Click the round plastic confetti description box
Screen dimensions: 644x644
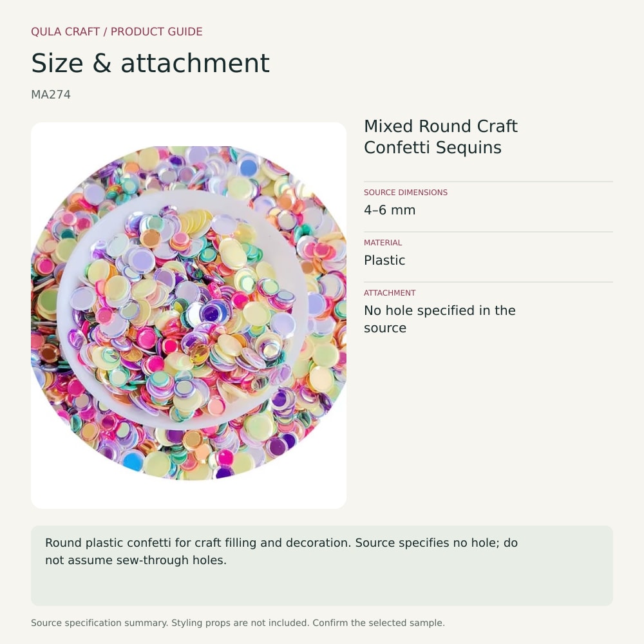pos(322,565)
